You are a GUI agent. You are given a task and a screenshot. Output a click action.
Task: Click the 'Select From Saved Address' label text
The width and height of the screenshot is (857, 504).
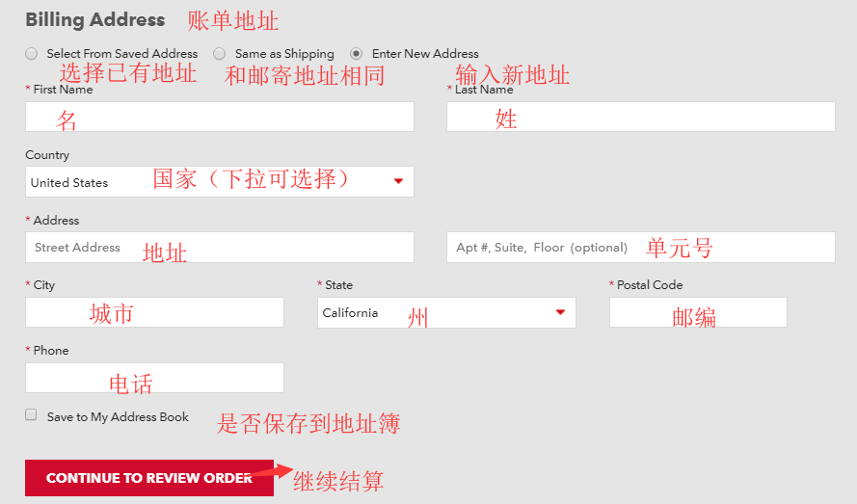121,54
